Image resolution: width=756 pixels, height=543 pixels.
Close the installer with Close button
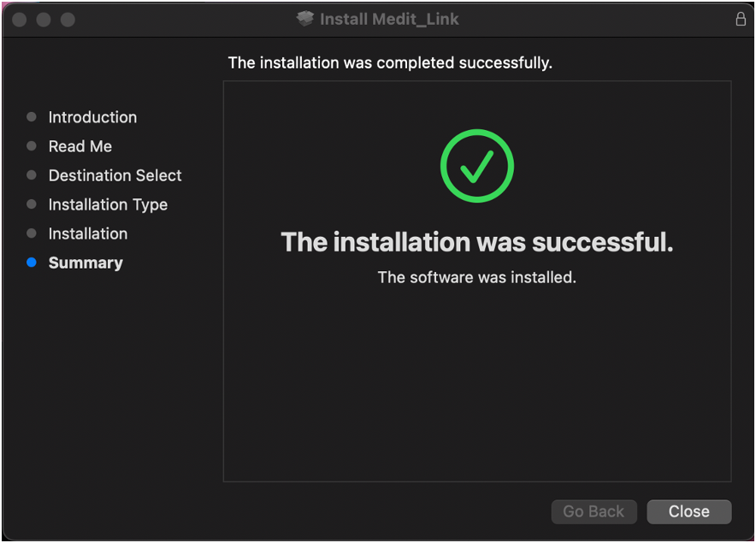tap(689, 511)
